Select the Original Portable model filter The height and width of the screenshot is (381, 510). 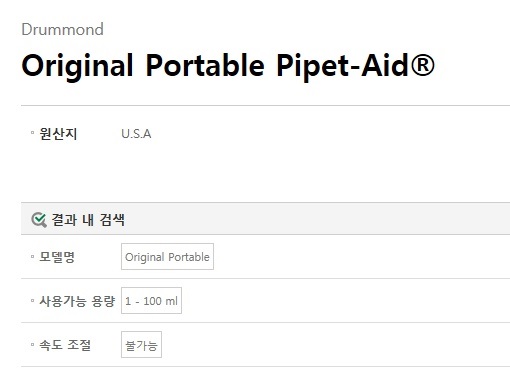tap(167, 257)
